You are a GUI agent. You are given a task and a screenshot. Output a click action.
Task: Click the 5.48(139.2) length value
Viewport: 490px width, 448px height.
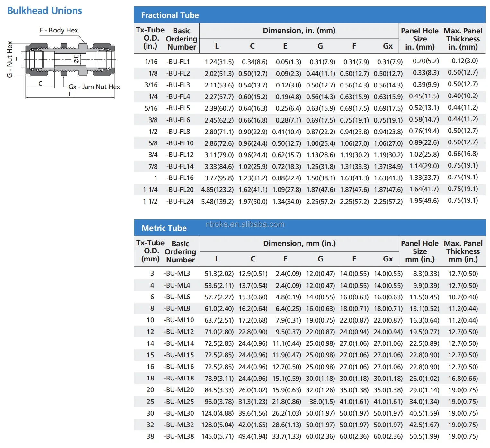tap(217, 202)
